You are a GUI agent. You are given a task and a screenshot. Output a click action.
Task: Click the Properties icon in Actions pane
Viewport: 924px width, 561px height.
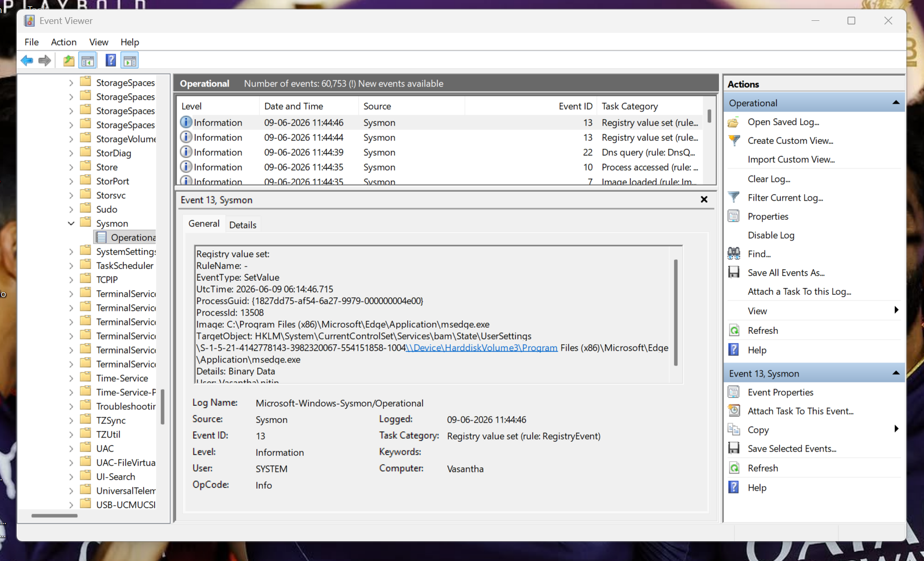[733, 216]
